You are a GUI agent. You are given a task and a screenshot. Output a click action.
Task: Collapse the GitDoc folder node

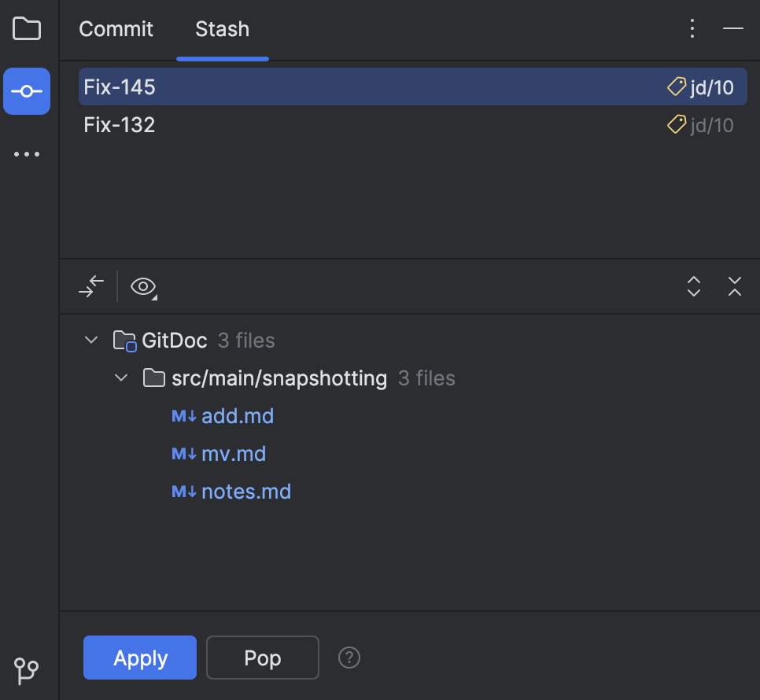(x=90, y=340)
